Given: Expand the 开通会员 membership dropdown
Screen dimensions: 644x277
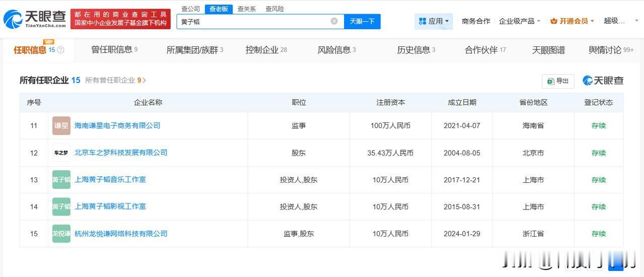Looking at the screenshot, I should [572, 21].
